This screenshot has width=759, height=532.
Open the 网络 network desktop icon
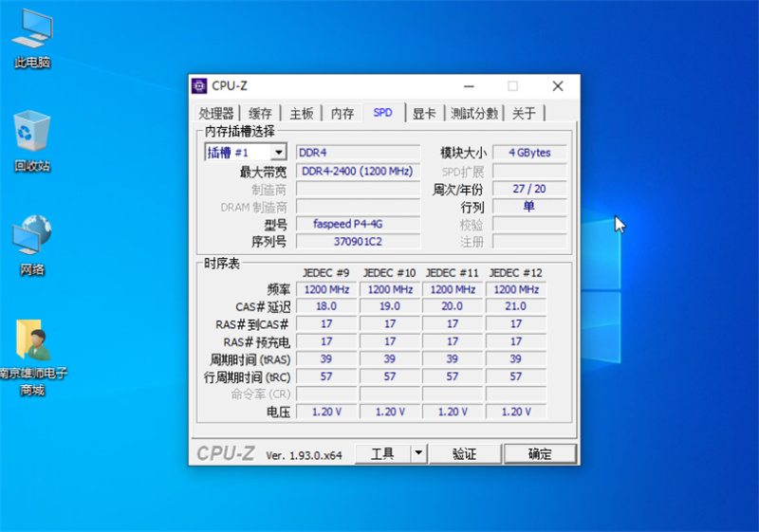(32, 246)
